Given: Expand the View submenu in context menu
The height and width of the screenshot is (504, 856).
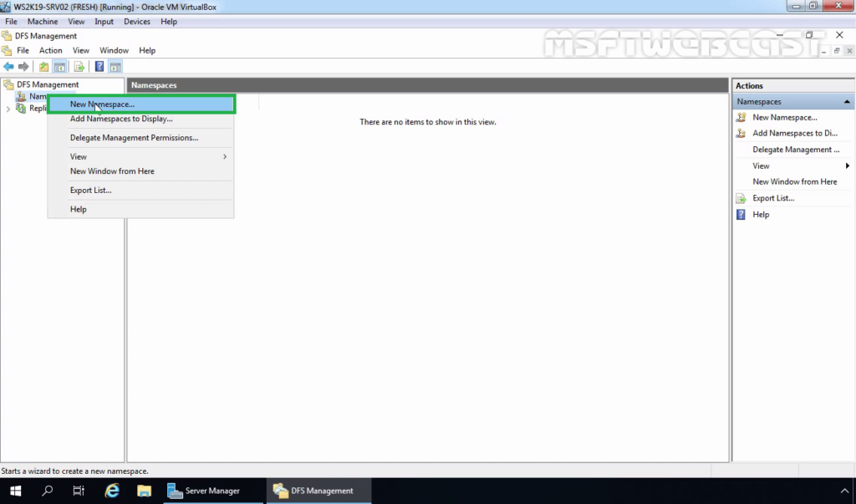Looking at the screenshot, I should tap(224, 156).
